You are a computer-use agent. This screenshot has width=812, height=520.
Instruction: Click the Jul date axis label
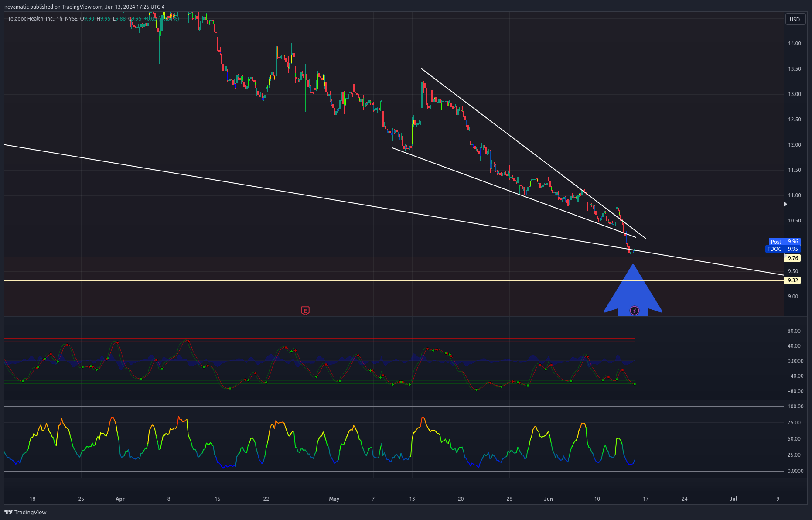pyautogui.click(x=734, y=499)
